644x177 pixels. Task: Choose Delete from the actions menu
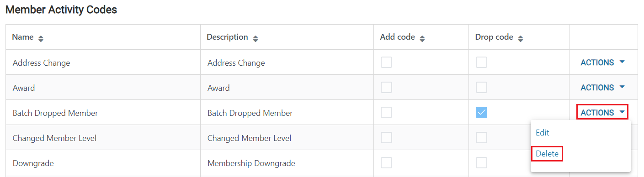(x=547, y=154)
